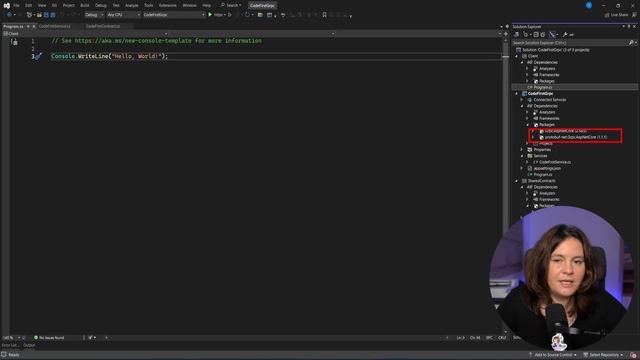Click the user account avatar

[589, 5]
